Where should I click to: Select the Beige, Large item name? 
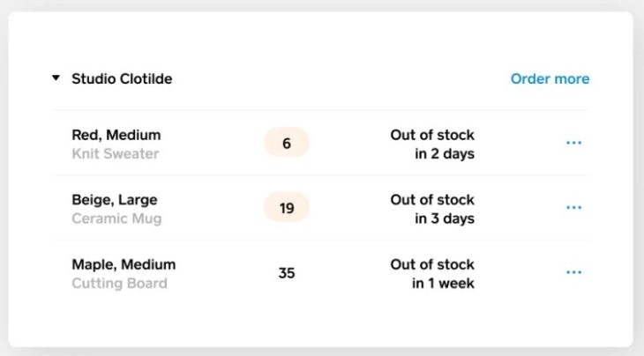coord(114,200)
